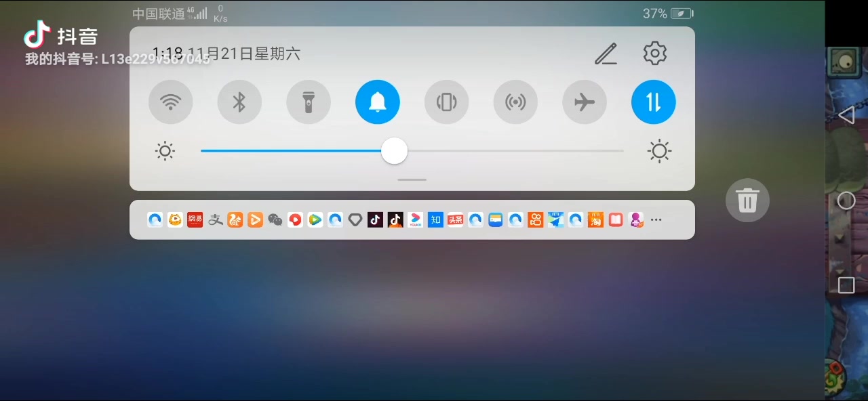This screenshot has height=401, width=868.
Task: Turn on the flashlight
Action: 309,102
